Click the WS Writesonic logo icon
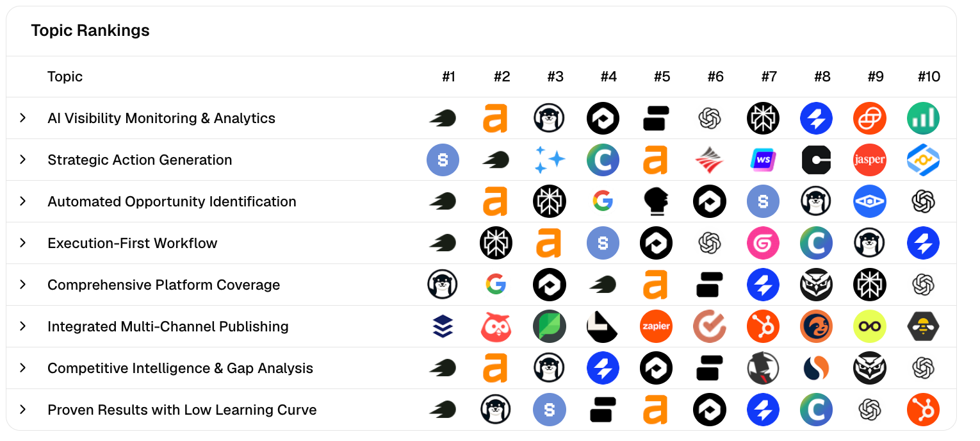Screen dimensions: 980x441 [763, 160]
